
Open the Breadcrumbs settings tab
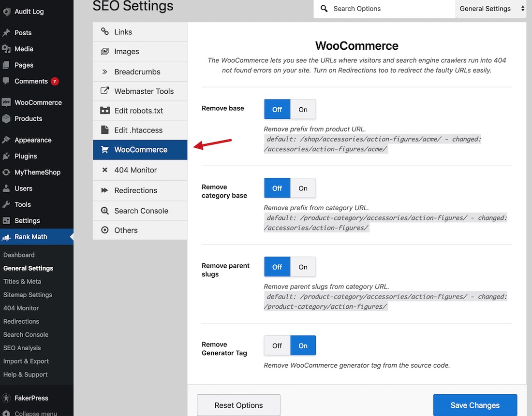coord(137,72)
